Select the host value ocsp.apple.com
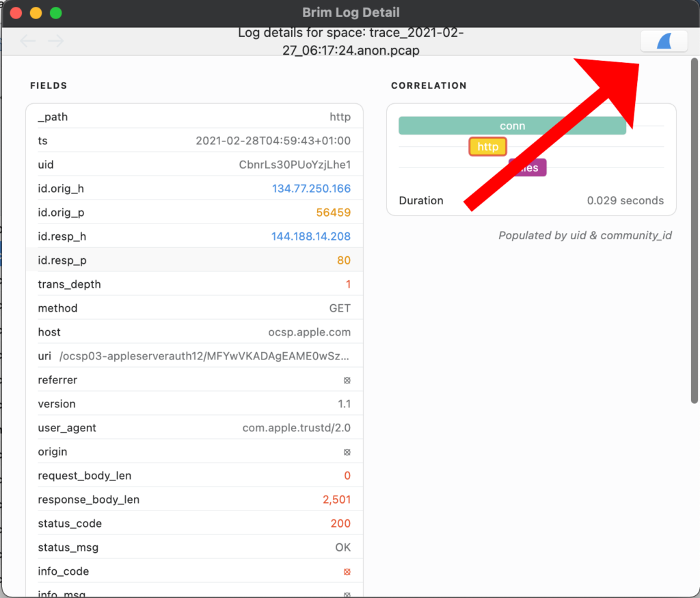700x598 pixels. pyautogui.click(x=309, y=332)
